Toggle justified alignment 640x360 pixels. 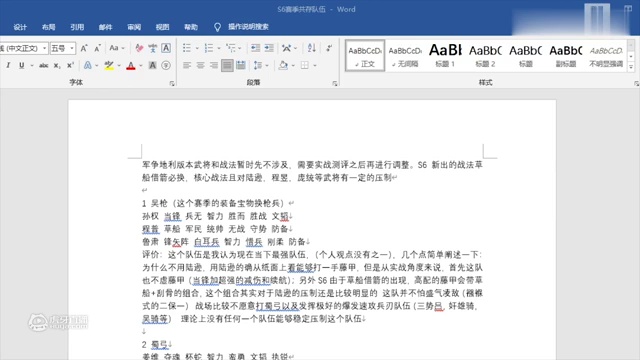click(227, 65)
